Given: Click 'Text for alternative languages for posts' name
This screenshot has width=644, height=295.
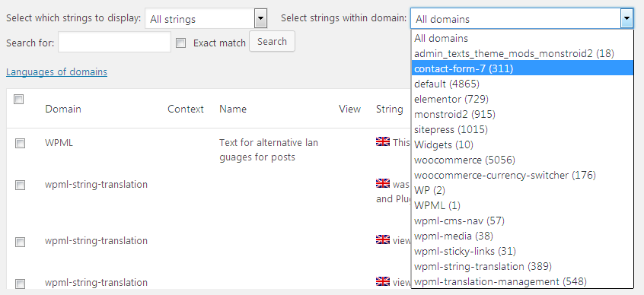Looking at the screenshot, I should tap(269, 150).
